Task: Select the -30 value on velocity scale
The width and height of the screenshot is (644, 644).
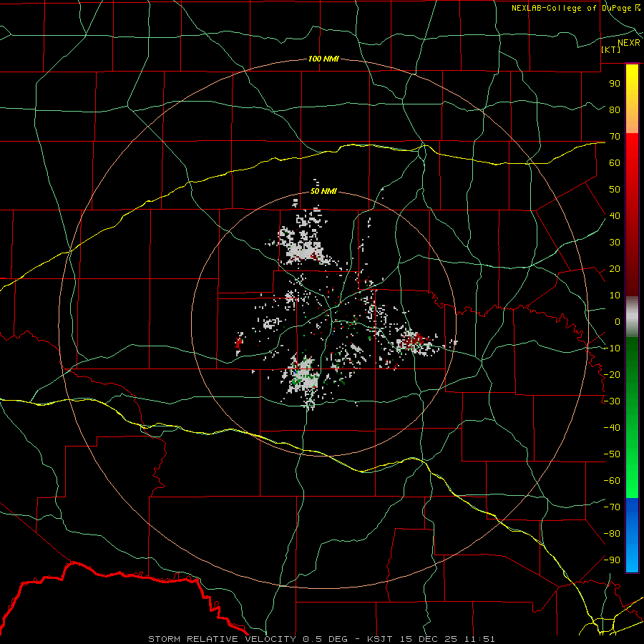Action: [x=612, y=401]
